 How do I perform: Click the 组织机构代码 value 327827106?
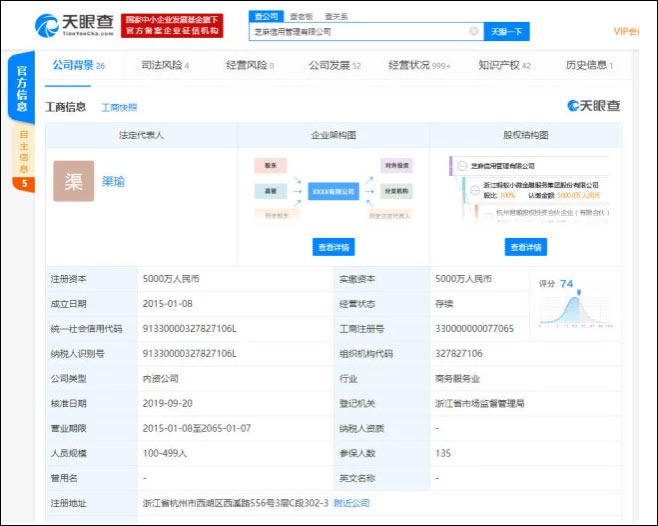click(459, 353)
